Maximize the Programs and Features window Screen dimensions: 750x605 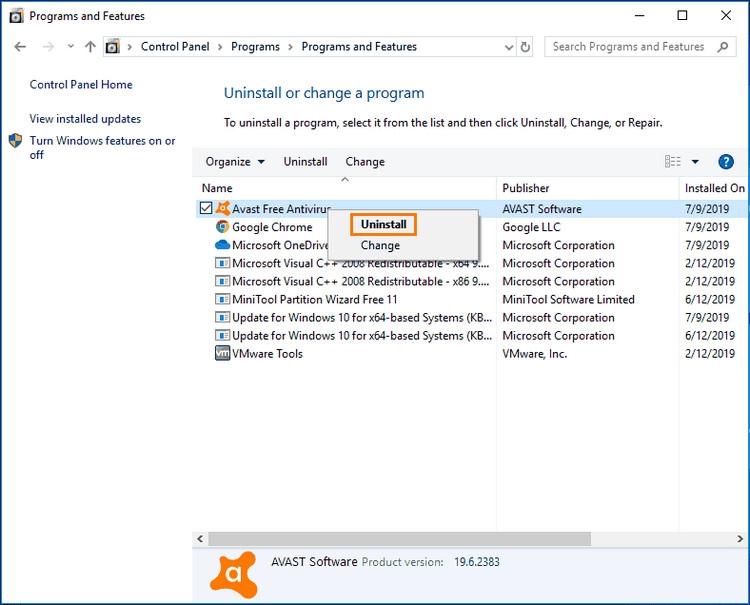683,16
